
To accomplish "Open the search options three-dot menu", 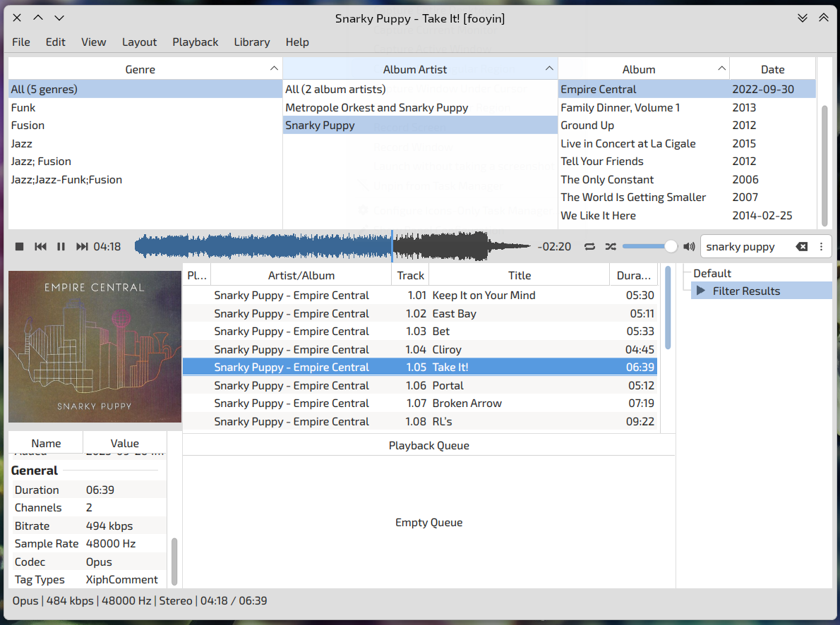I will [821, 246].
